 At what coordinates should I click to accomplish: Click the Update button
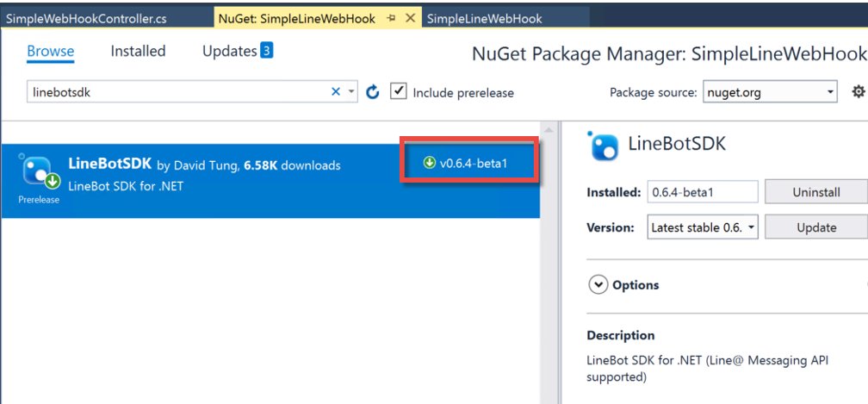point(815,227)
